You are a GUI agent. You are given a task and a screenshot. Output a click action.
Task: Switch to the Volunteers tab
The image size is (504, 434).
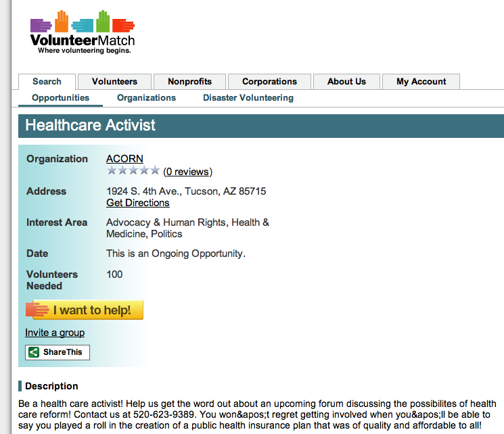(114, 82)
